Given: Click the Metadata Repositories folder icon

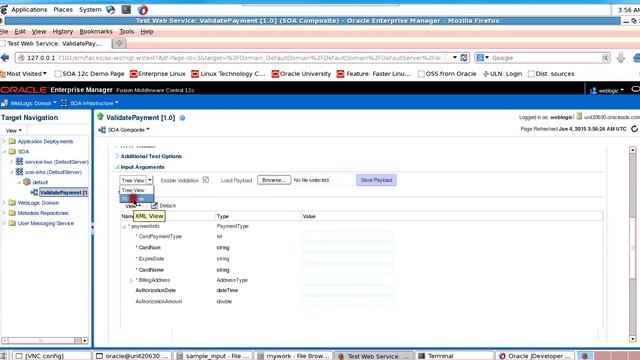Looking at the screenshot, I should coord(12,213).
